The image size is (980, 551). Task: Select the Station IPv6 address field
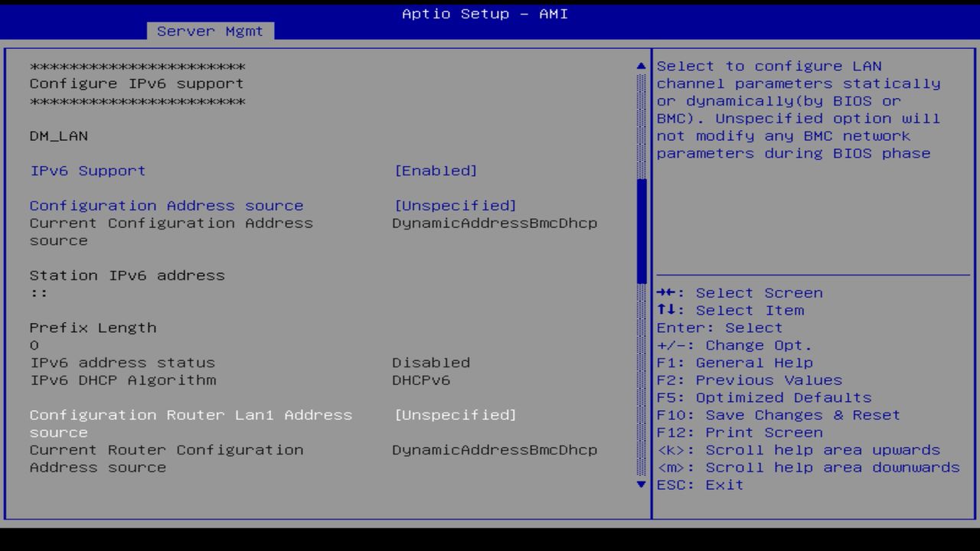(127, 275)
